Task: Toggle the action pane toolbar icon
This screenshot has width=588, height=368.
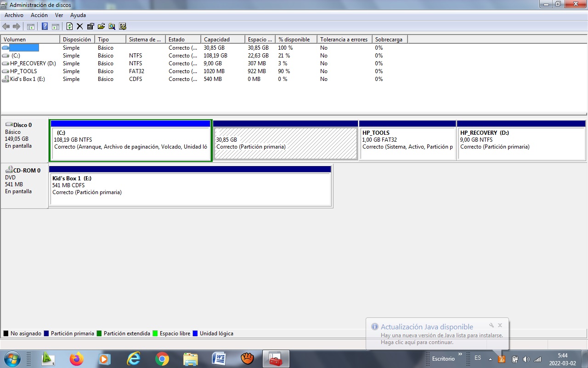Action: point(55,26)
